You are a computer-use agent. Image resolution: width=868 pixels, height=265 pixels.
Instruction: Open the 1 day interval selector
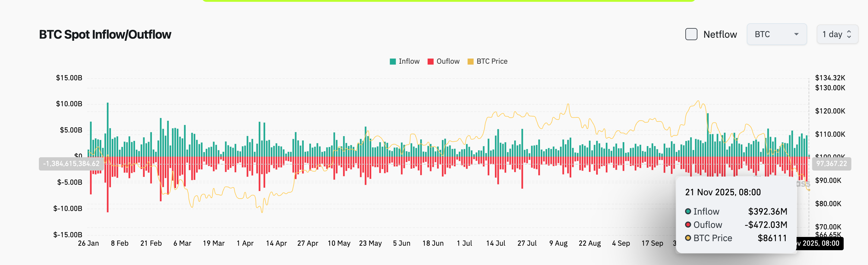837,34
